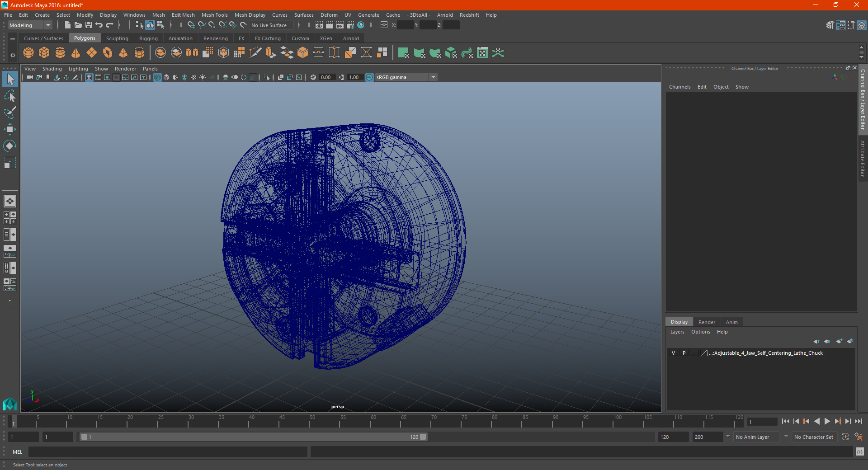Activate the Paint Selection tool
This screenshot has width=868, height=470.
(10, 113)
